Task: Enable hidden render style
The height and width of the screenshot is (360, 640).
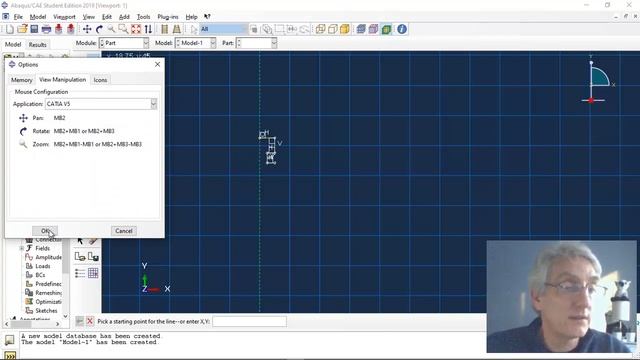Action: [x=333, y=29]
